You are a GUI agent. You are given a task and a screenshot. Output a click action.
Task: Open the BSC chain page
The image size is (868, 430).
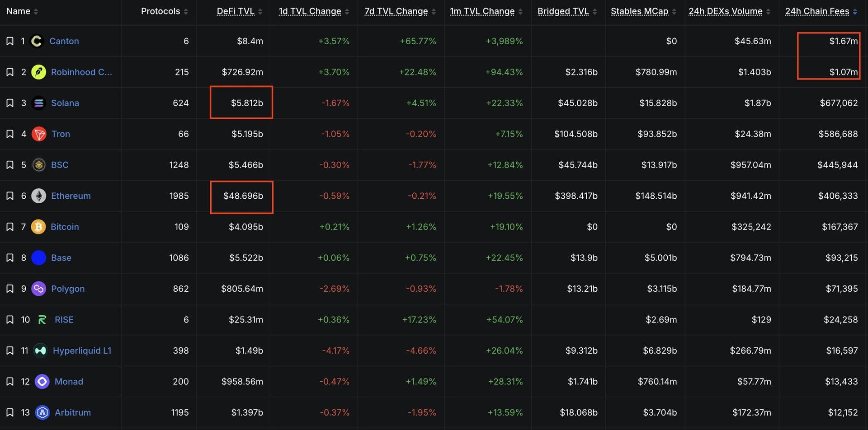pyautogui.click(x=60, y=165)
